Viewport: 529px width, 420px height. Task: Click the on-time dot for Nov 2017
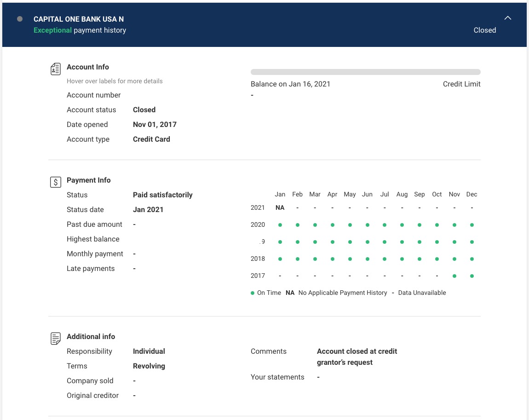pyautogui.click(x=454, y=276)
